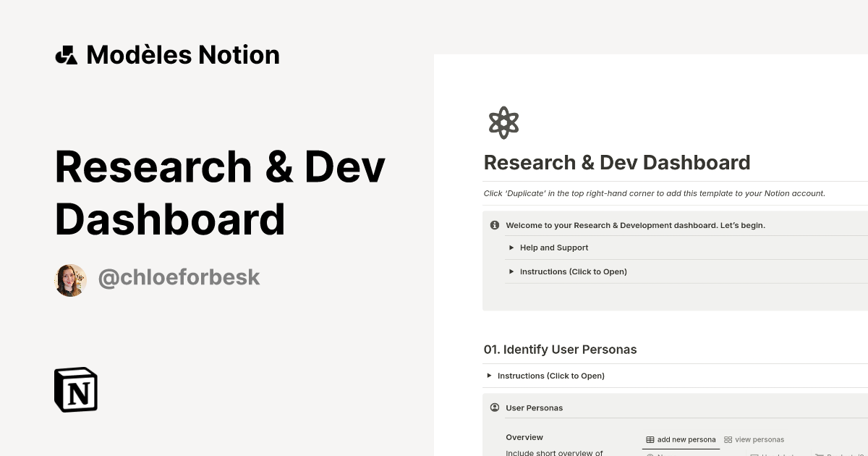Screen dimensions: 868x456
Task: Click the Name property person icon
Action: (650, 455)
